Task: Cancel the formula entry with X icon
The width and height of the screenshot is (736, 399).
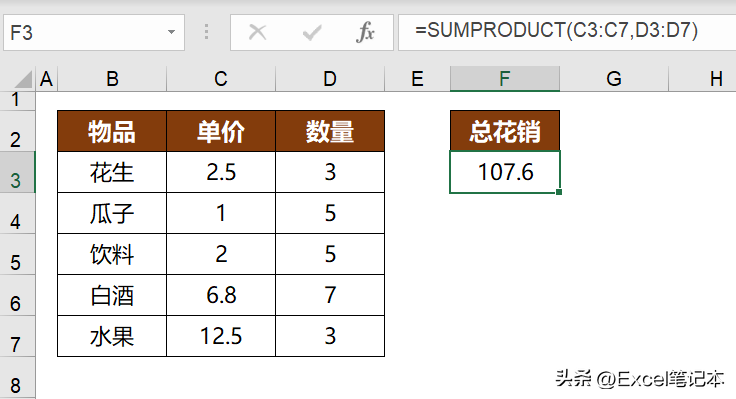Action: 257,32
